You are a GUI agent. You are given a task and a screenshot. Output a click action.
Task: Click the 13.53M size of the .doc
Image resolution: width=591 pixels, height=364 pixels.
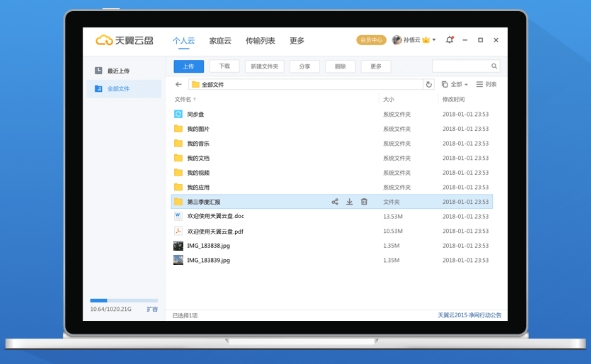(x=393, y=216)
